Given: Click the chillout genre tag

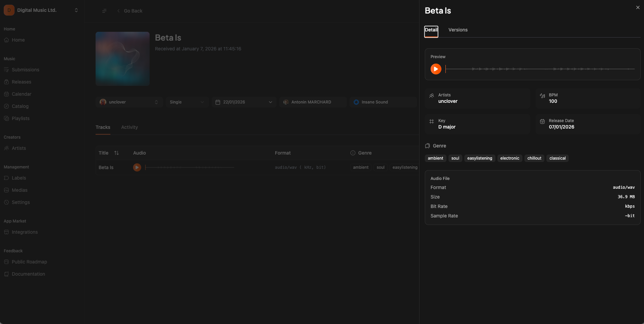Looking at the screenshot, I should [x=534, y=158].
